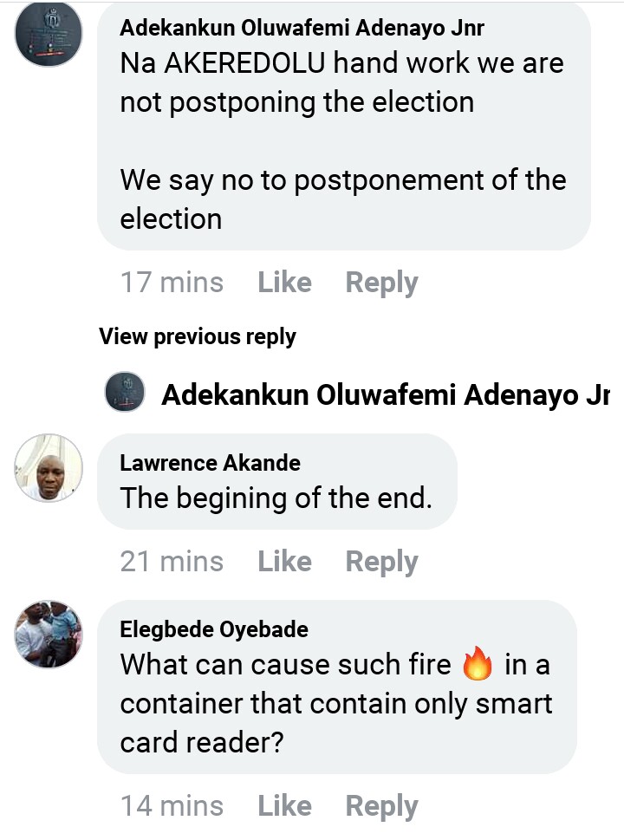Click the 14 mins timestamp

172,806
